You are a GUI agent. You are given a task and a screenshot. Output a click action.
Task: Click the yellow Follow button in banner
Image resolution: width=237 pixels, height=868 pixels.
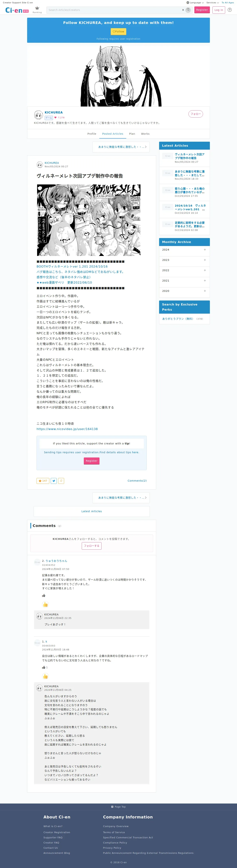point(118,31)
